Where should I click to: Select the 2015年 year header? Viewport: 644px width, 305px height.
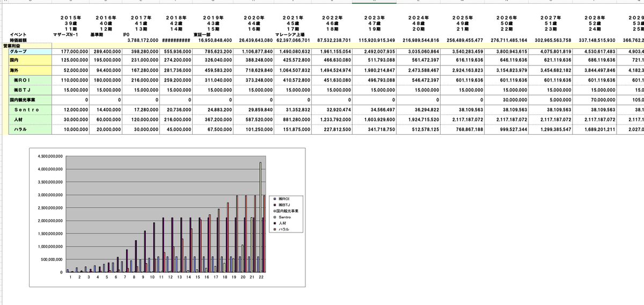[x=70, y=18]
